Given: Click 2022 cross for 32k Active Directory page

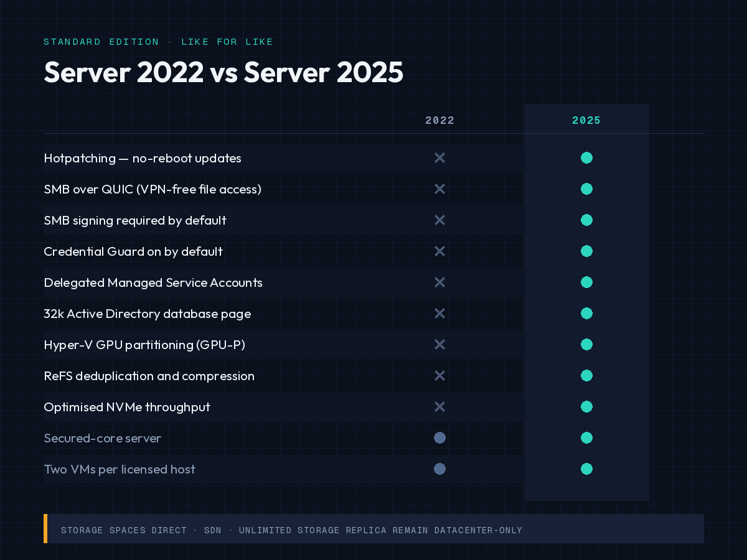Looking at the screenshot, I should point(439,314).
